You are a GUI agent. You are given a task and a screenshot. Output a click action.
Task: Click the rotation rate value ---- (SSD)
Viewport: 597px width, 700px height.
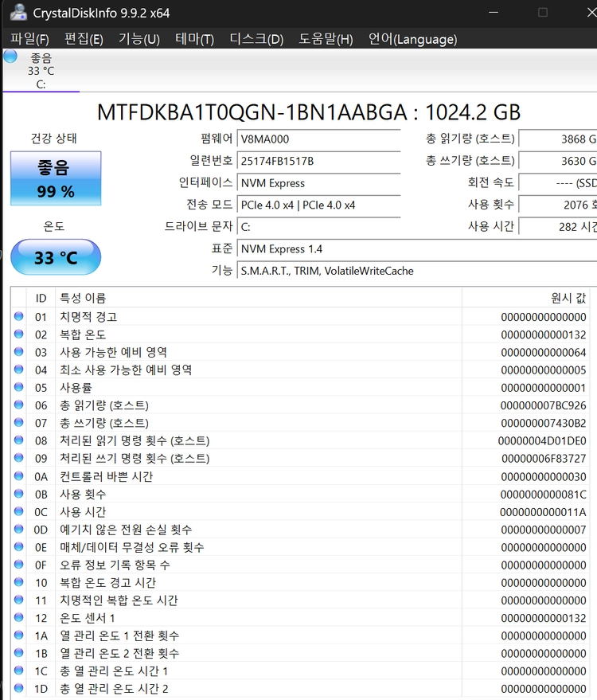pos(558,183)
